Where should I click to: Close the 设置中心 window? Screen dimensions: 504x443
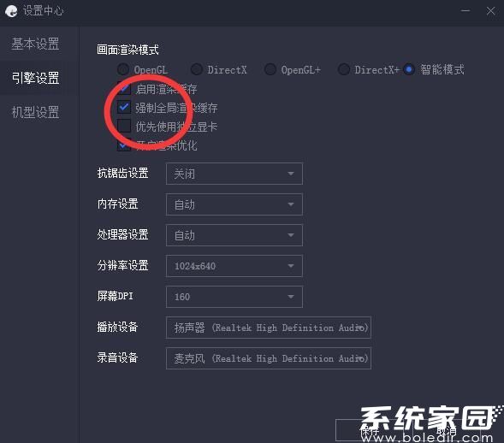pyautogui.click(x=490, y=11)
